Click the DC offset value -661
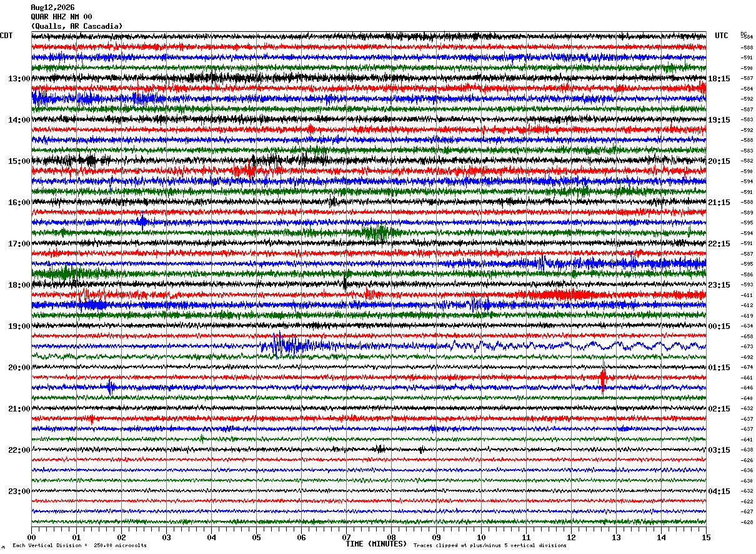 [x=747, y=378]
